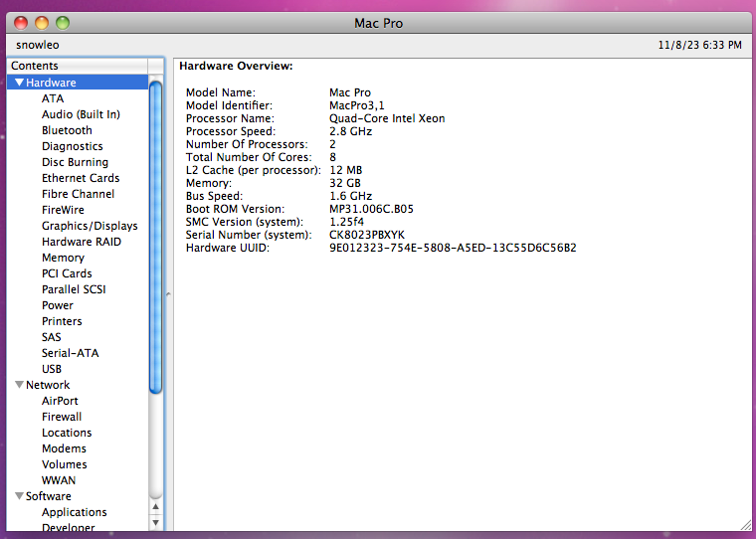Select Graphics/Displays in the sidebar

(90, 226)
